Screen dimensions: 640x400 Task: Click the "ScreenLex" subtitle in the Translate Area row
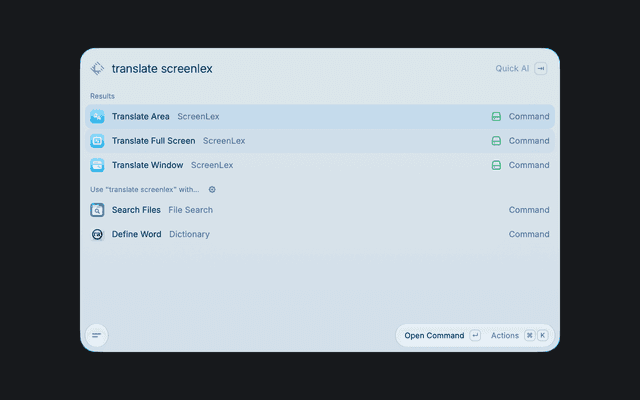(x=198, y=116)
